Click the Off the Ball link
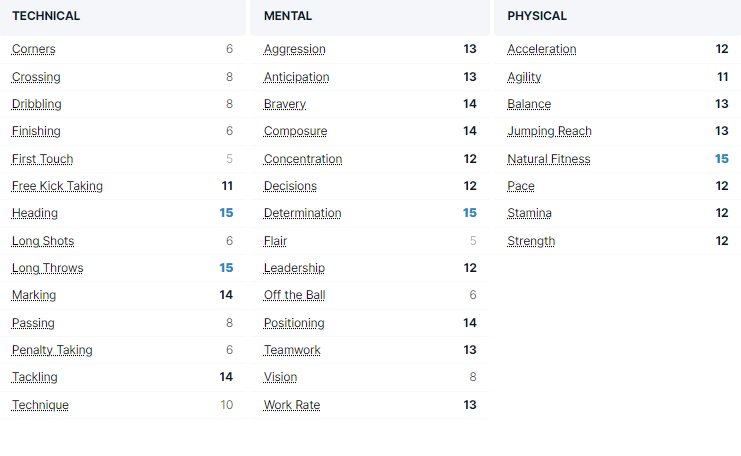Screen dimensions: 741x456 click(x=294, y=295)
